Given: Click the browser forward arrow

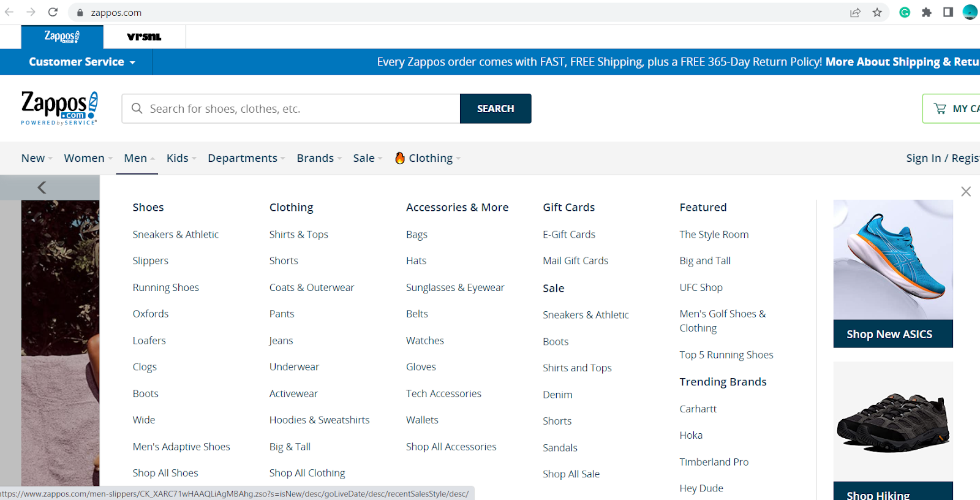Looking at the screenshot, I should 31,12.
